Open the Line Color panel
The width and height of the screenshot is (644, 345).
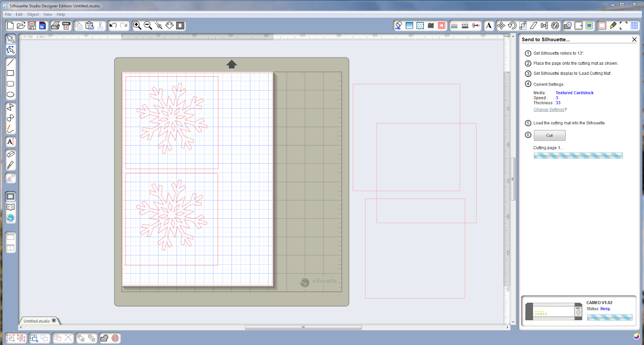coord(454,25)
